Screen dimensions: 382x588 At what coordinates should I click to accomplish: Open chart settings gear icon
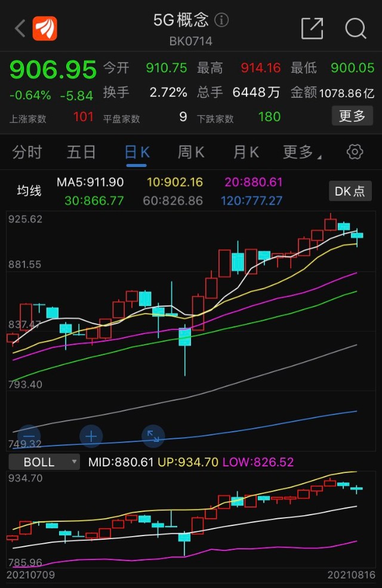pyautogui.click(x=355, y=152)
